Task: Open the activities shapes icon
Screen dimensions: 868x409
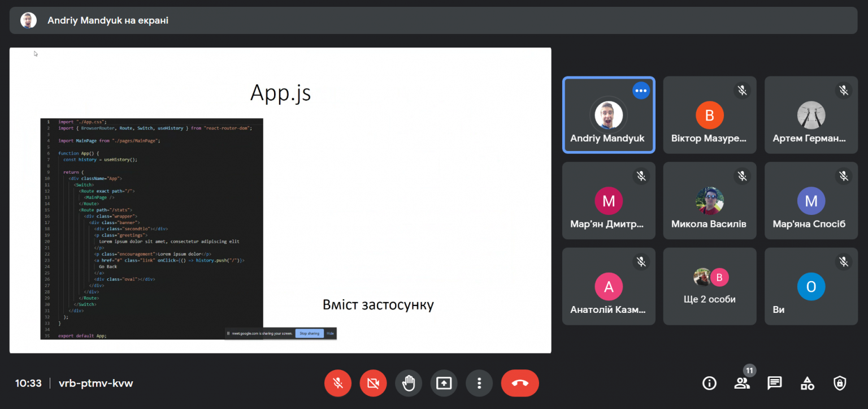Action: click(808, 383)
